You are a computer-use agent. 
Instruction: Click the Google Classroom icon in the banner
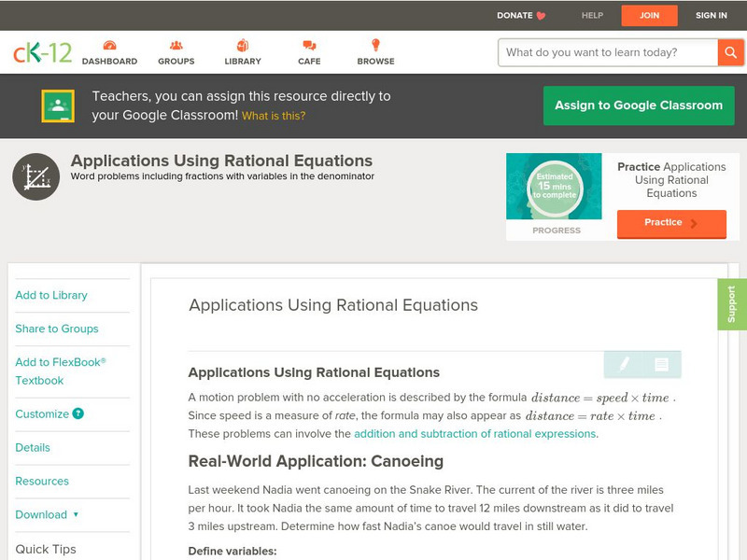click(57, 105)
